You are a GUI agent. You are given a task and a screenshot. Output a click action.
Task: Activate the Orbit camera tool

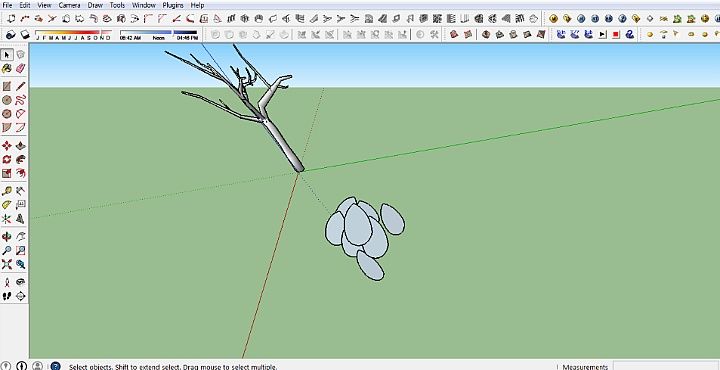point(7,237)
